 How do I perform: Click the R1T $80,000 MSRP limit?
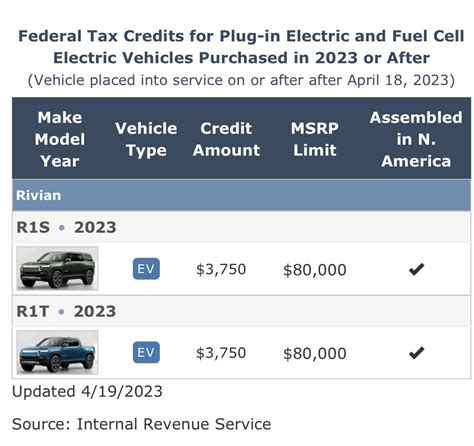coord(315,353)
